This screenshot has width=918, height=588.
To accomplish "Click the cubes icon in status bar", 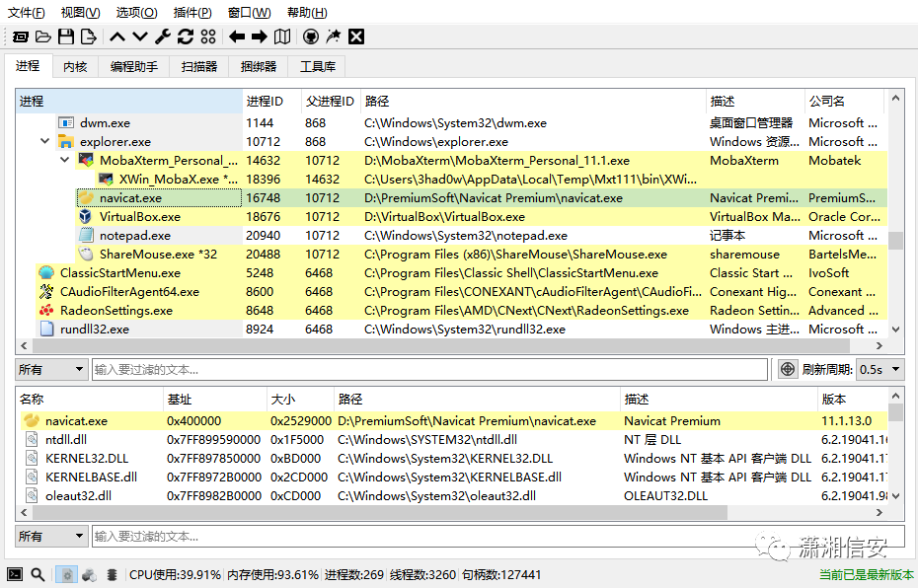I will click(89, 574).
